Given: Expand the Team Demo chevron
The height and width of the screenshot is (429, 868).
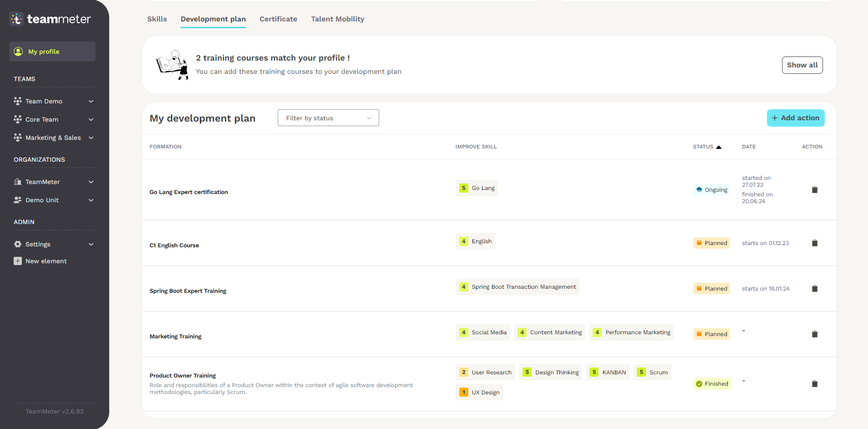Looking at the screenshot, I should tap(91, 101).
